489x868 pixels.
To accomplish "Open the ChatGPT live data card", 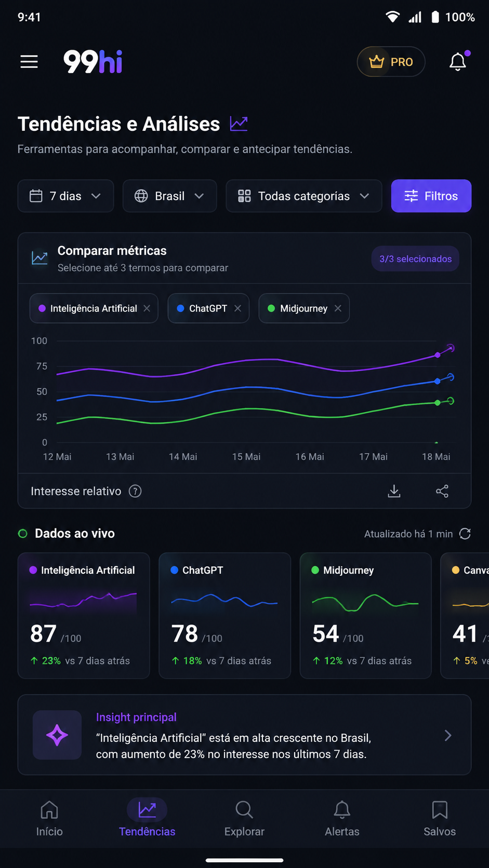I will point(224,615).
